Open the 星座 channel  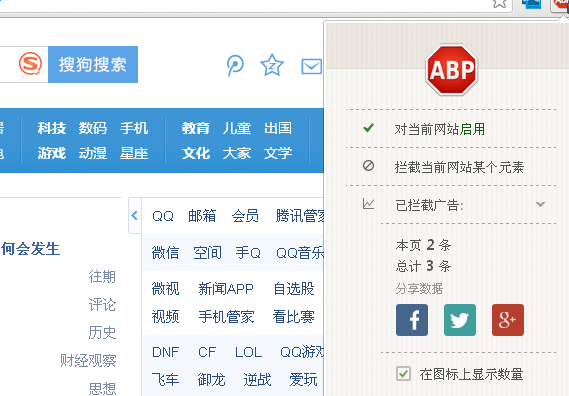click(x=134, y=153)
